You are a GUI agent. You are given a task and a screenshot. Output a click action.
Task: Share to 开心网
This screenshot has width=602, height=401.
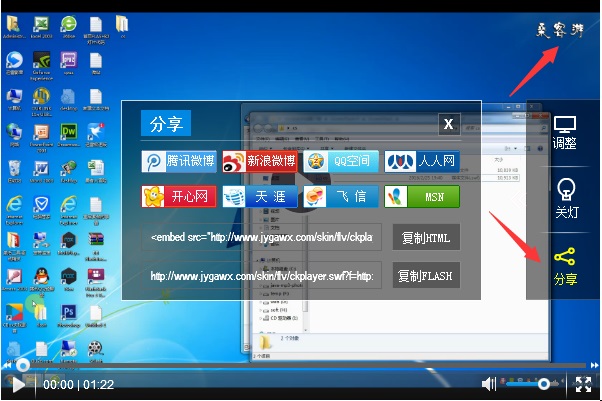179,197
